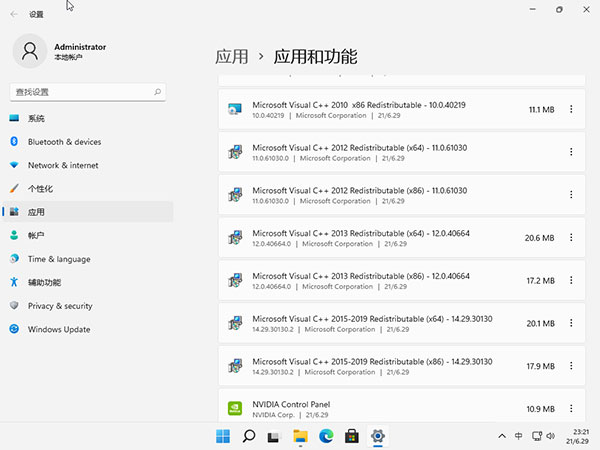Open Network & internet settings
This screenshot has height=450, width=600.
tap(88, 165)
